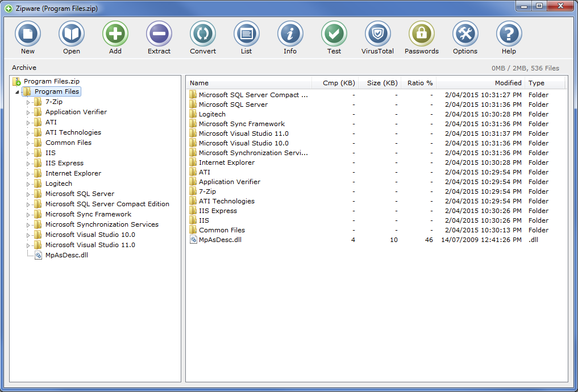The height and width of the screenshot is (392, 578).
Task: Select Microsoft Visual Studio 10.0 row in list
Action: (376, 143)
